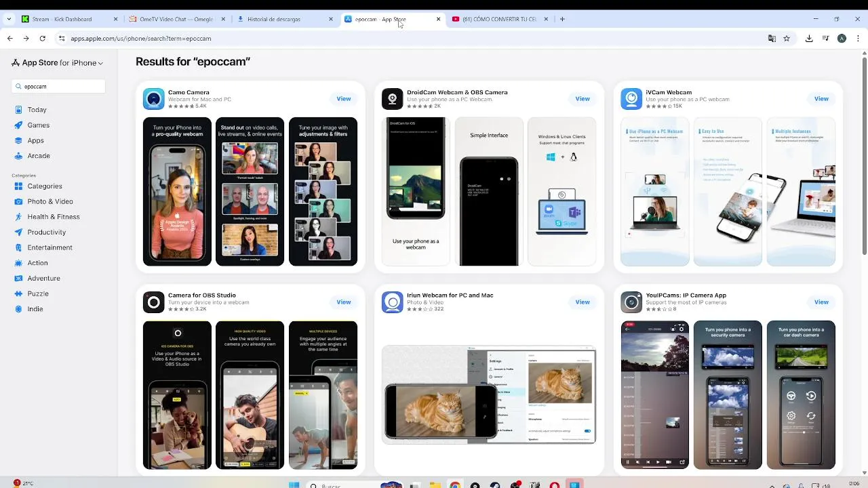Click the Photo & Video camera icon
The height and width of the screenshot is (488, 868).
click(18, 201)
